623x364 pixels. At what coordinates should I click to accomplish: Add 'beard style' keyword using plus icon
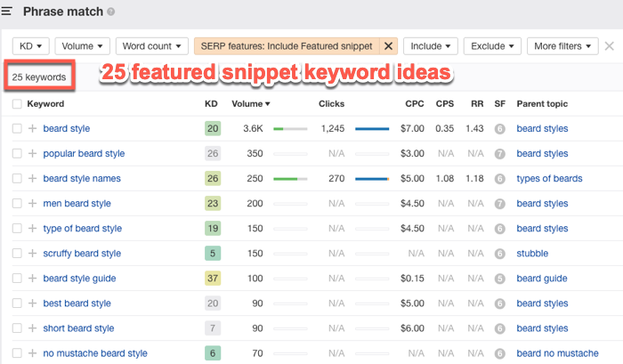tap(32, 129)
